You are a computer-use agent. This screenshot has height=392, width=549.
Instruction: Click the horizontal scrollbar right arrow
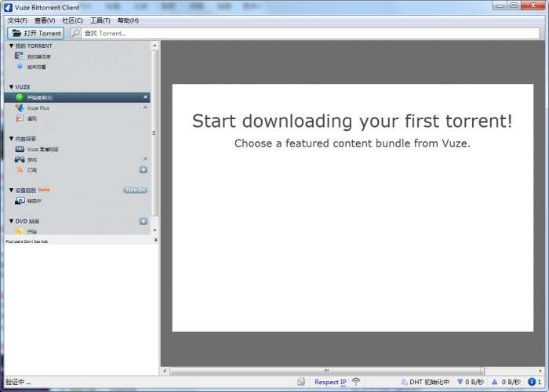click(540, 371)
